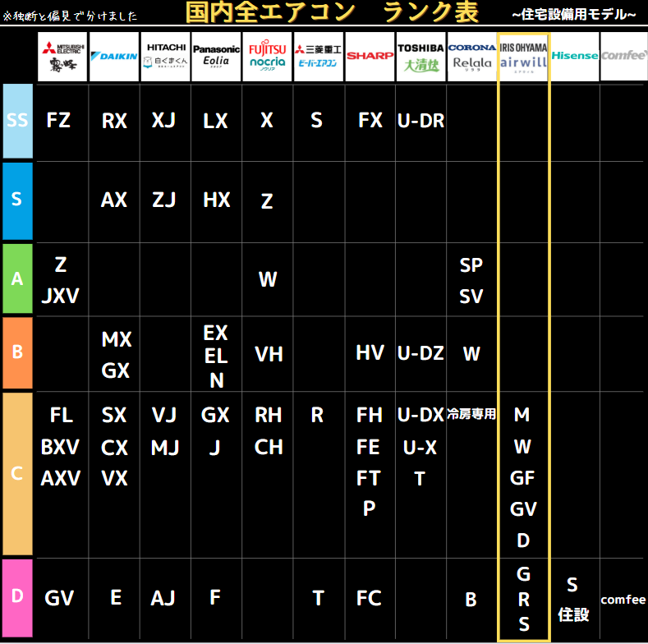Click the Comfee brand logo

[x=624, y=57]
